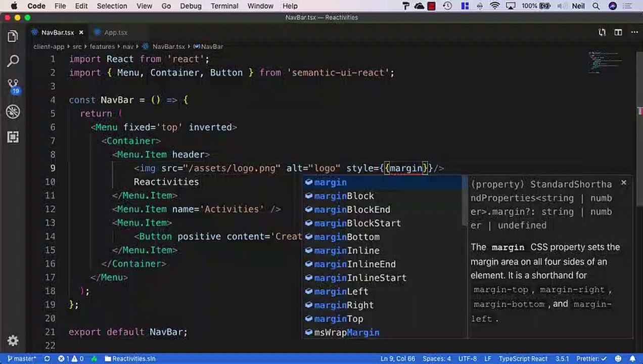Open the Window menu
The image size is (643, 364).
(x=260, y=6)
